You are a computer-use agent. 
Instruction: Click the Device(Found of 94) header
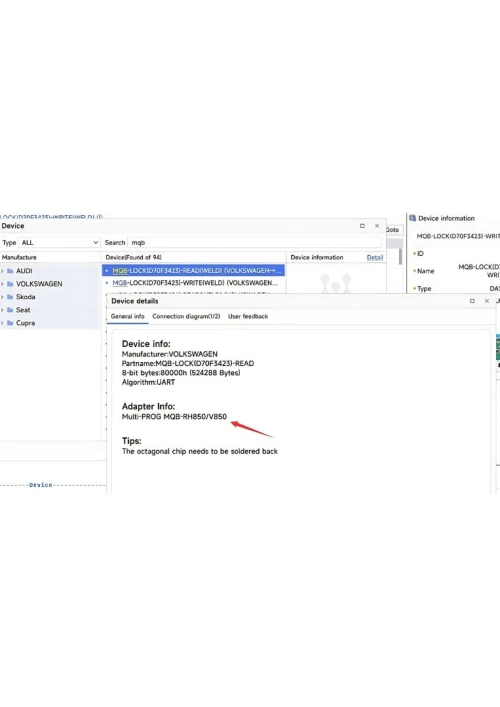tap(133, 257)
